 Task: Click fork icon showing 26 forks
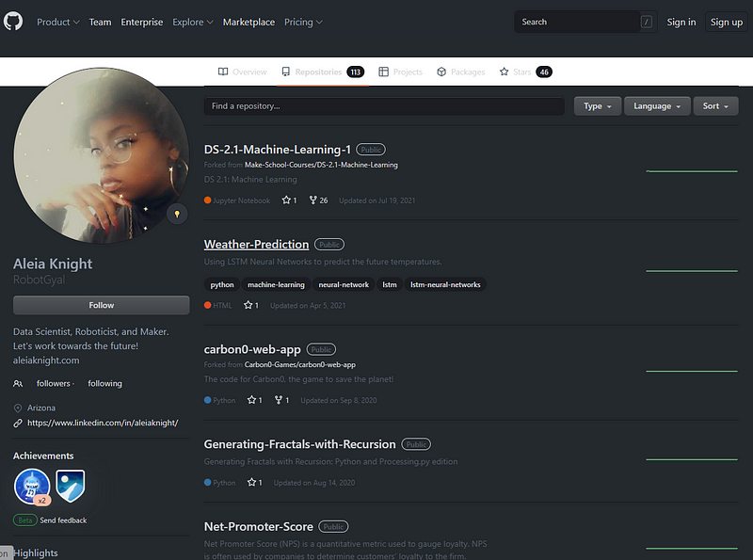coord(313,200)
